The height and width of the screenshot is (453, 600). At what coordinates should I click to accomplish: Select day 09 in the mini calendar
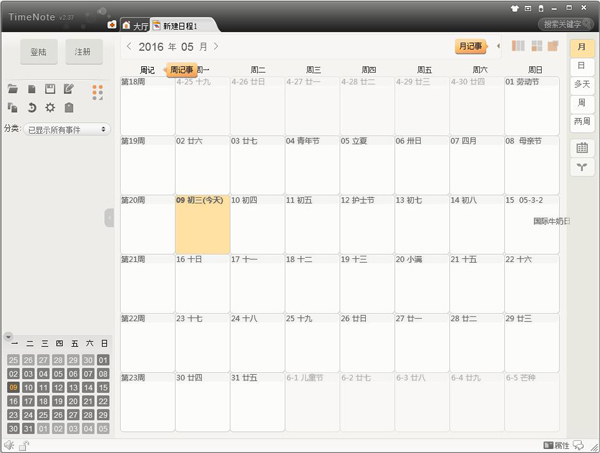13,387
